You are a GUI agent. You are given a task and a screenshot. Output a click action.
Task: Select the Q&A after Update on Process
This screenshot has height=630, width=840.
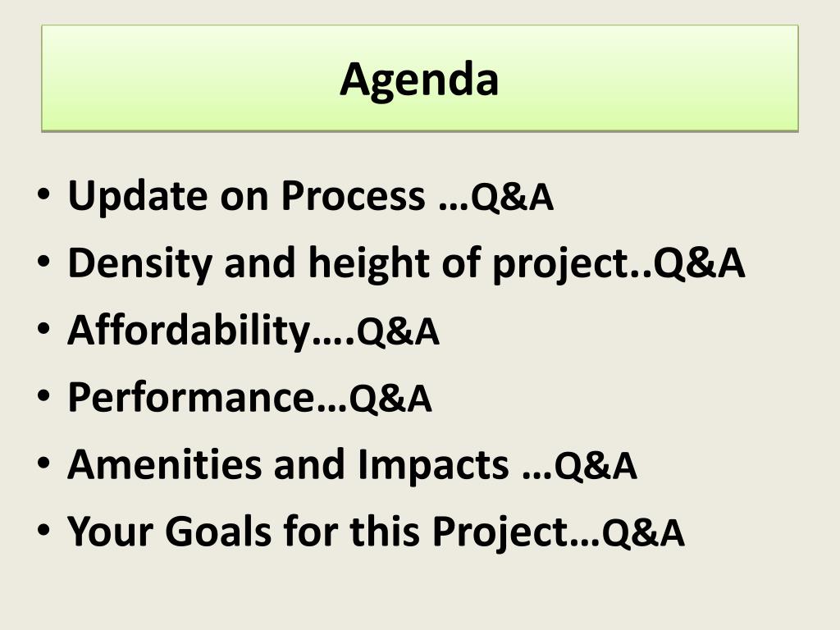tap(512, 197)
